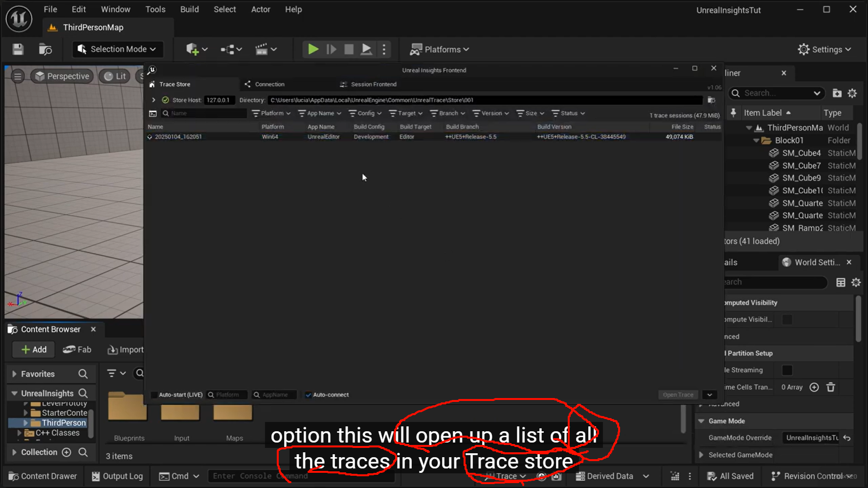The height and width of the screenshot is (488, 868).
Task: Uncheck the Auto-connect checkbox
Action: [x=308, y=395]
